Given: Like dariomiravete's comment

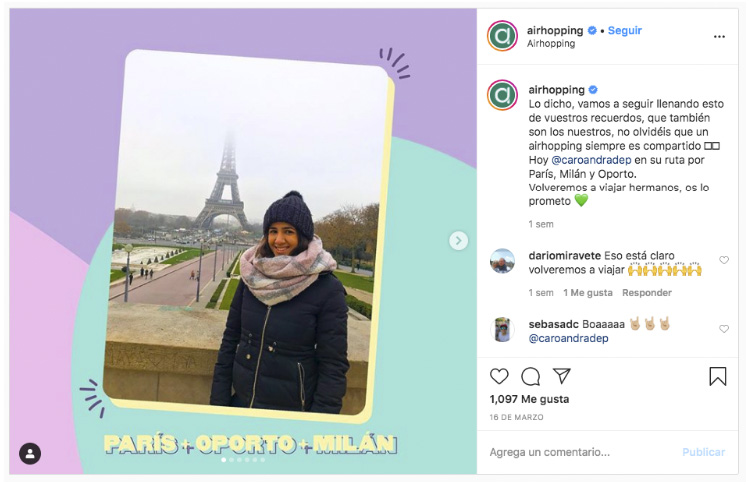Looking at the screenshot, I should (x=724, y=260).
